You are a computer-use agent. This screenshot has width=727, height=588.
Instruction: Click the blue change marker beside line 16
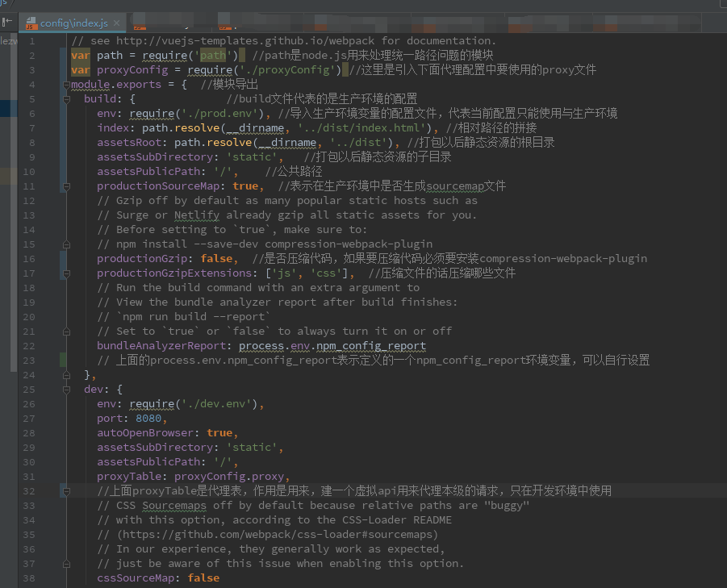pos(63,258)
